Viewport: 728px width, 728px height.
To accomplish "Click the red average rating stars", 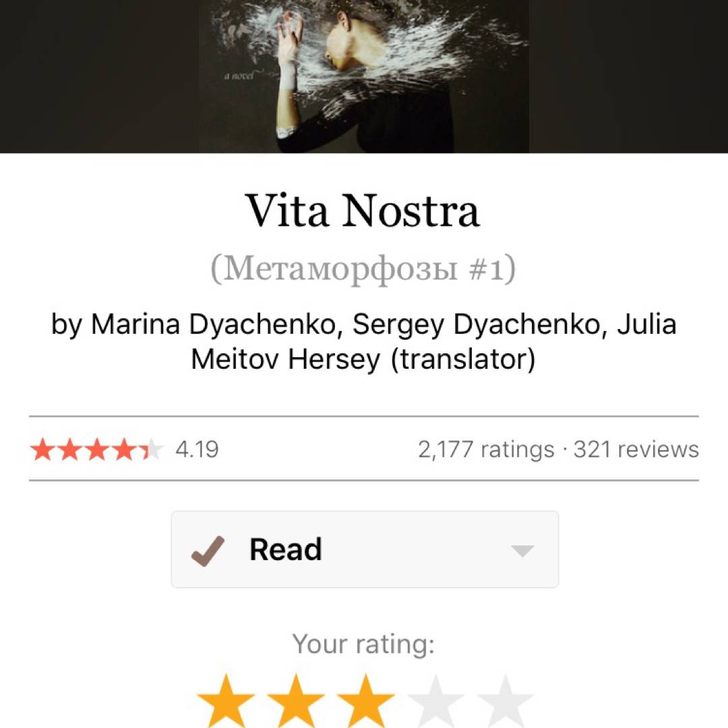I will click(x=97, y=449).
